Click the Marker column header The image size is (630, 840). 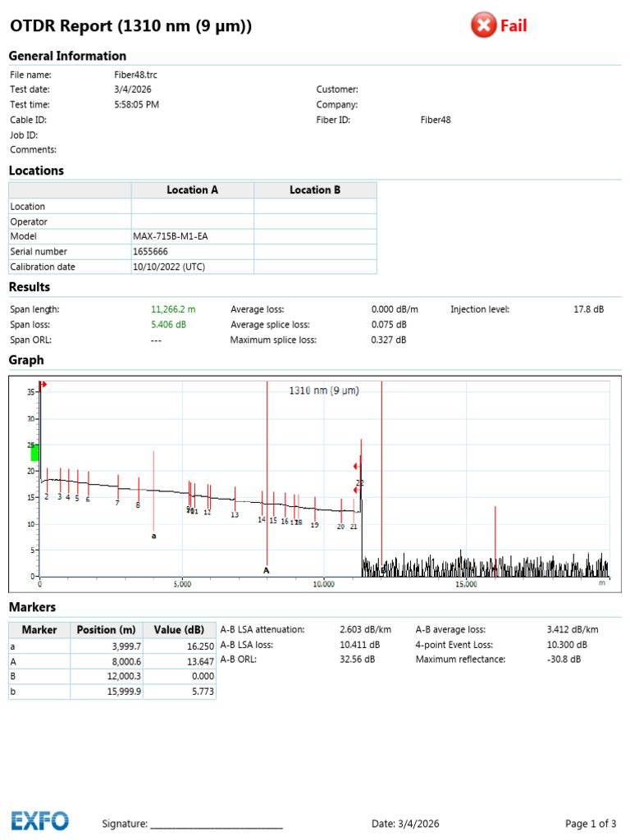pyautogui.click(x=39, y=630)
